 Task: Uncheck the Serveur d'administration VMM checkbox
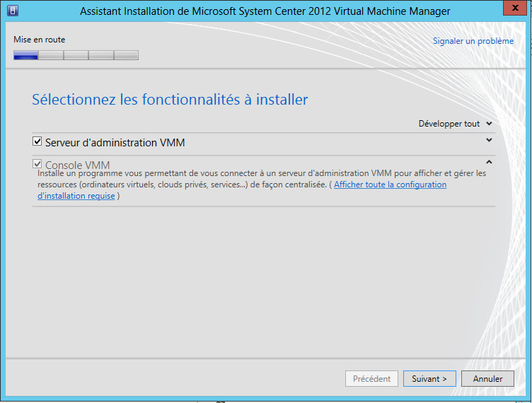click(x=37, y=141)
